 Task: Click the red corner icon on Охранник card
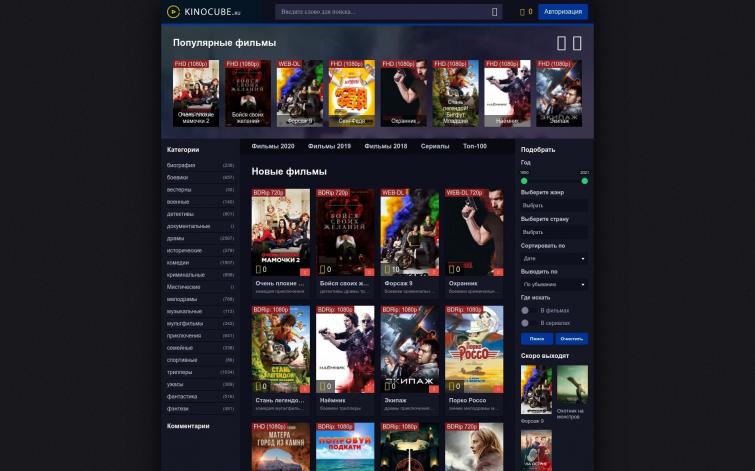point(498,272)
